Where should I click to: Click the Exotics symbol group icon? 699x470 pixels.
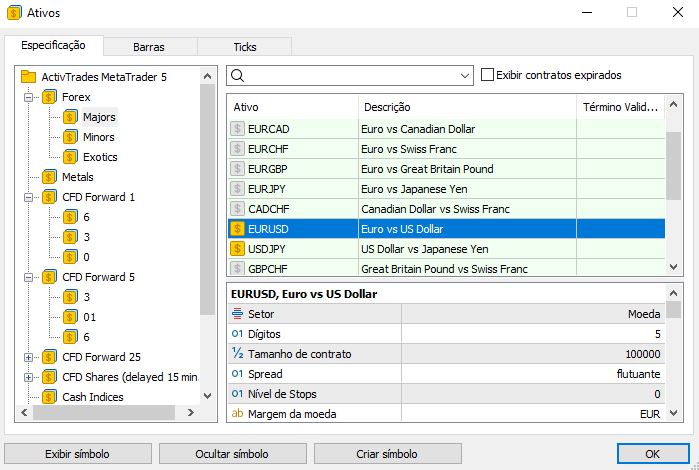(70, 157)
